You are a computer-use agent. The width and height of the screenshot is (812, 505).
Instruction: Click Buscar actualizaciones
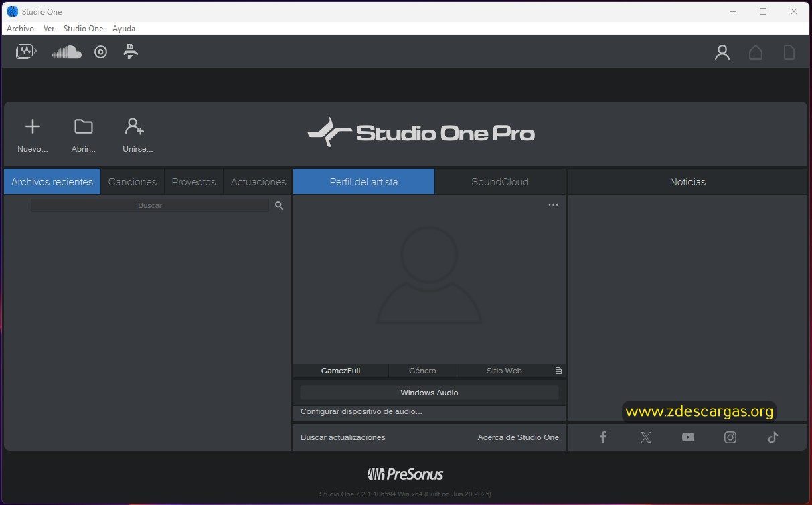point(343,437)
